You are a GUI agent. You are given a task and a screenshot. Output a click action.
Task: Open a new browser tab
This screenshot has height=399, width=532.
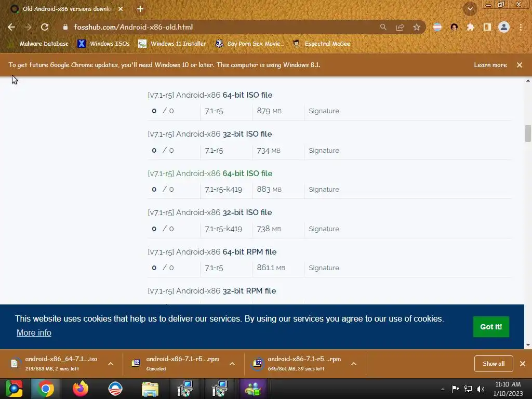coord(140,9)
